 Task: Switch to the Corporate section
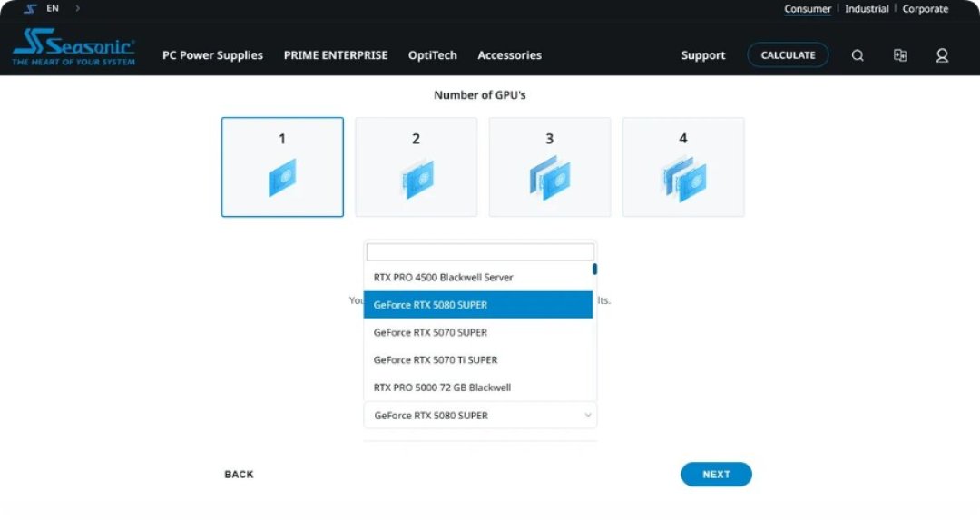(x=925, y=9)
